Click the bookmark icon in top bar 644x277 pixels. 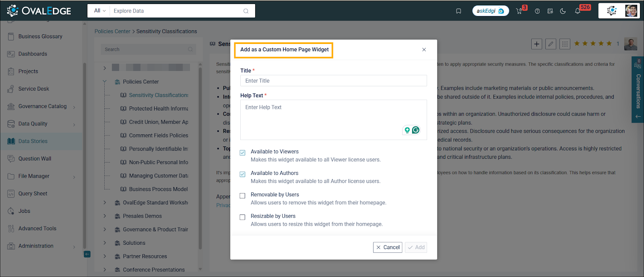(x=458, y=11)
